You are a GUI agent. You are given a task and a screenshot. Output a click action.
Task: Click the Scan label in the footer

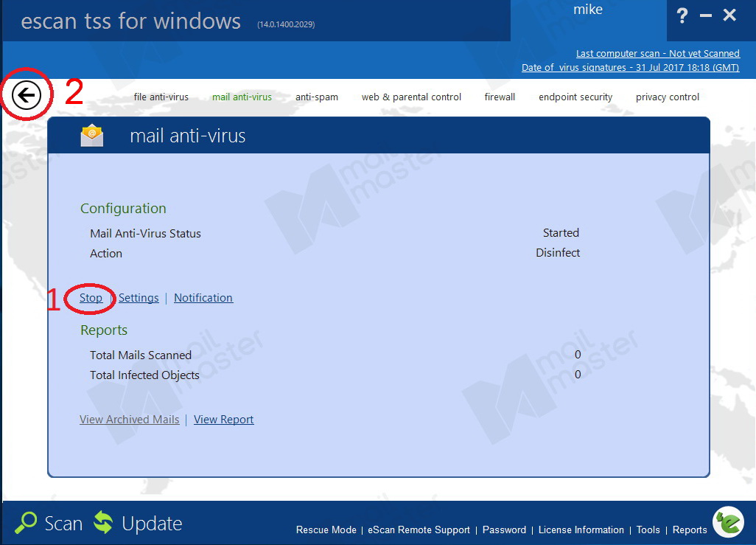pyautogui.click(x=63, y=524)
